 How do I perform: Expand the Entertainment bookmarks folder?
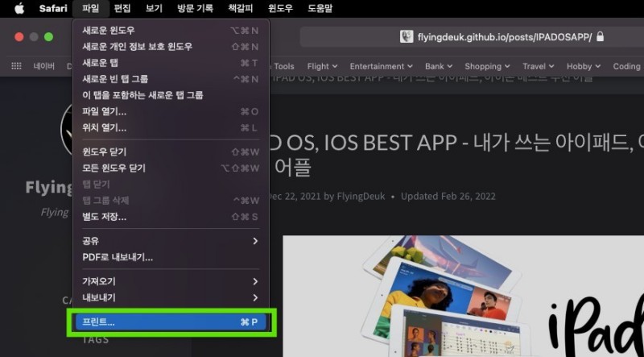381,66
